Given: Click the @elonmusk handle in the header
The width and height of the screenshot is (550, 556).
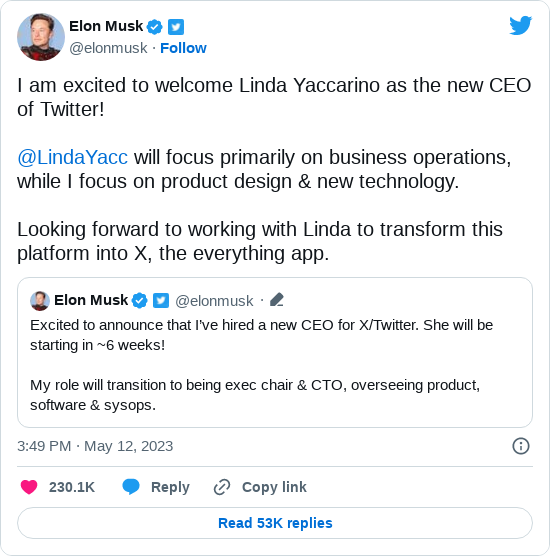Looking at the screenshot, I should coord(108,48).
